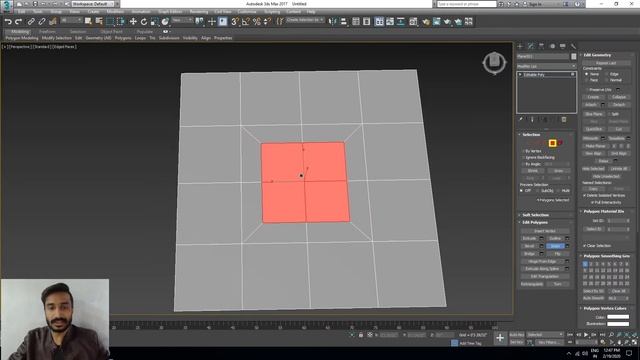Collapse the Edit Geometry rollout
The image size is (640, 360).
596,55
